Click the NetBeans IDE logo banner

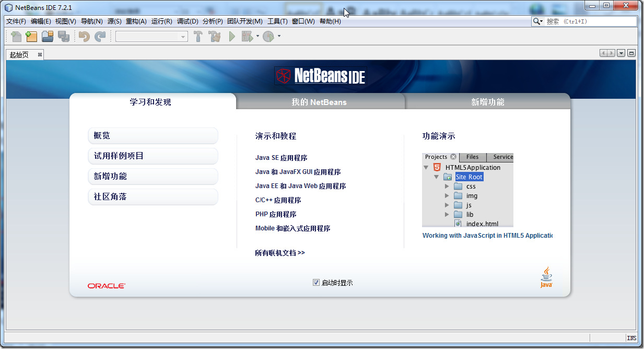pos(321,76)
